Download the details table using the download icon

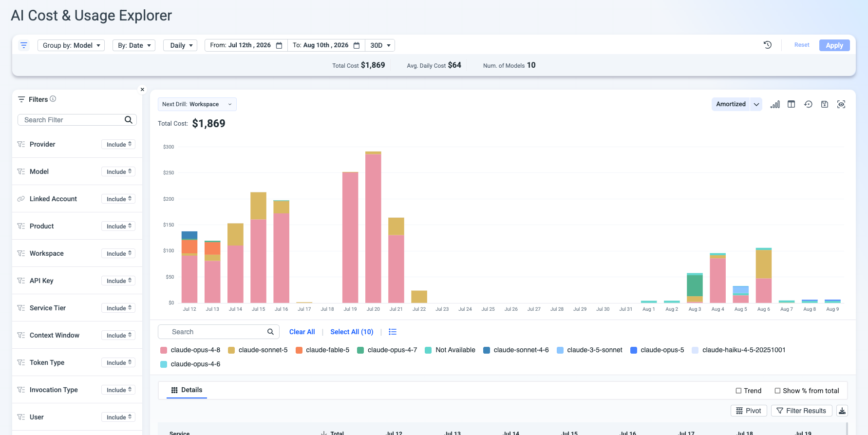[842, 411]
